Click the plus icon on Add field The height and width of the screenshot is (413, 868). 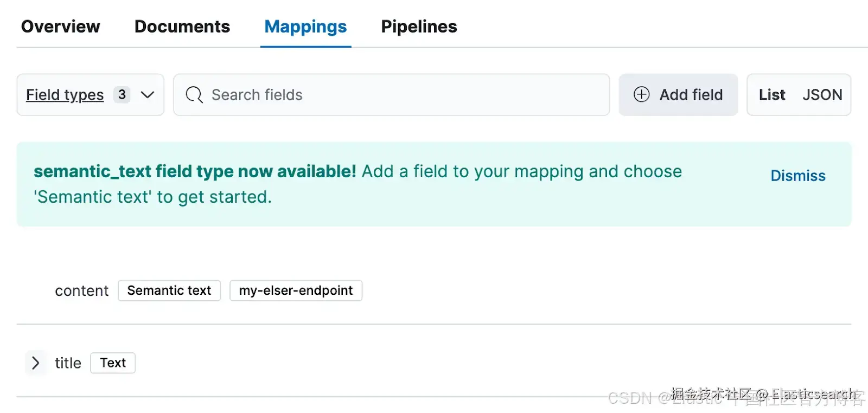641,94
